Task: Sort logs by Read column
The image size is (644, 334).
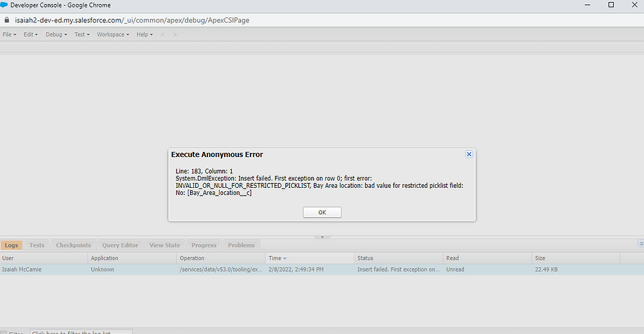Action: pyautogui.click(x=487, y=258)
